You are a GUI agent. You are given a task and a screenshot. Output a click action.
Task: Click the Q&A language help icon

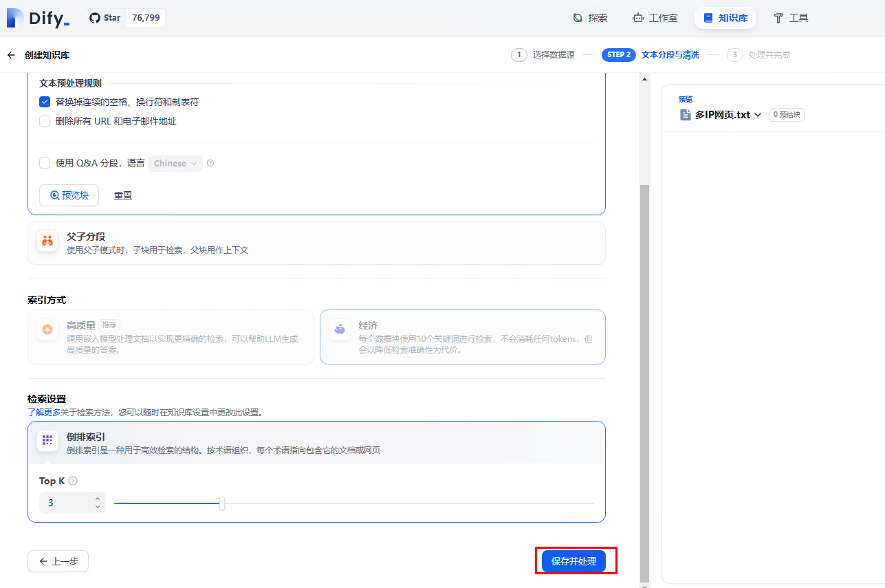click(x=210, y=164)
